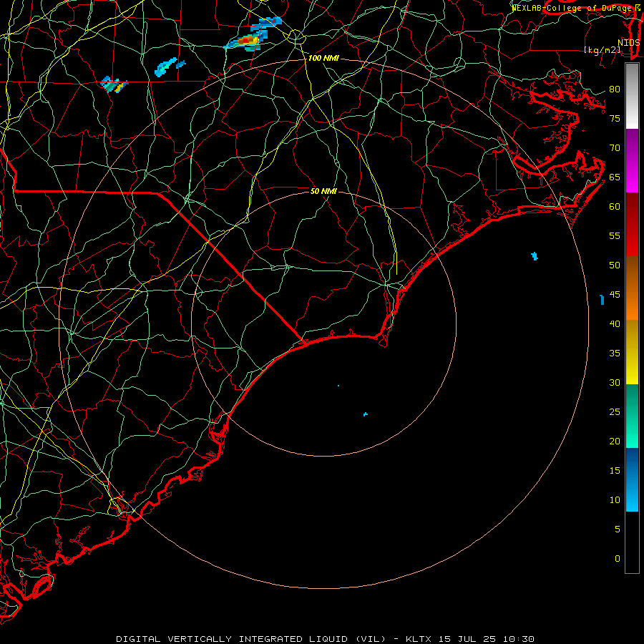Click the 35 value on the color scale

615,353
